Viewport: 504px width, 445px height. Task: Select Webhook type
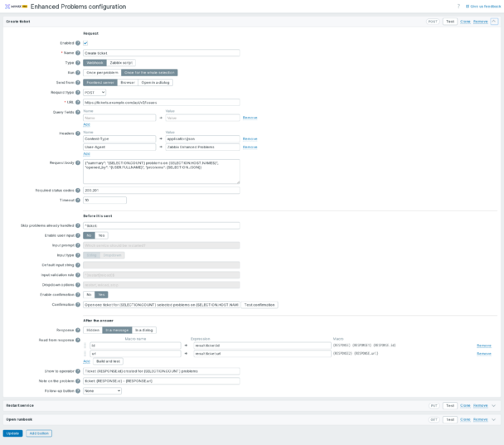point(94,63)
